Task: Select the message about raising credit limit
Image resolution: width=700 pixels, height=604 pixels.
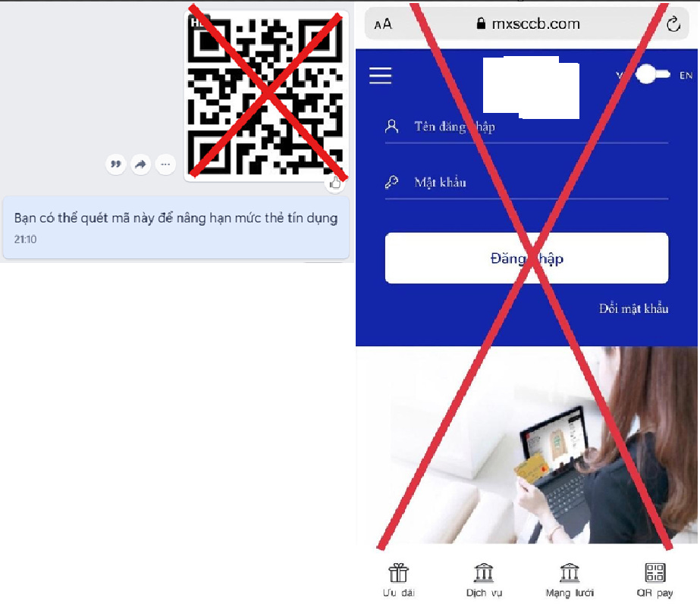Action: 175,227
